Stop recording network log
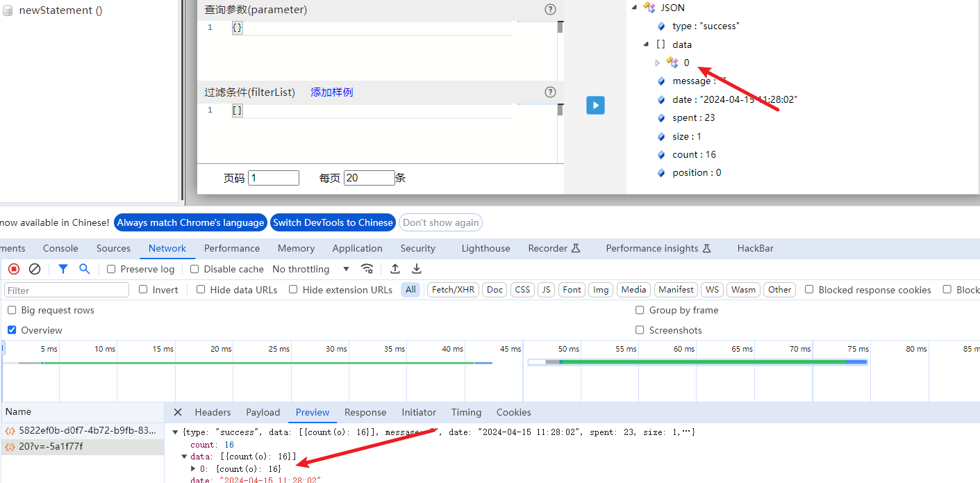Screen dimensions: 980x483 pos(14,269)
